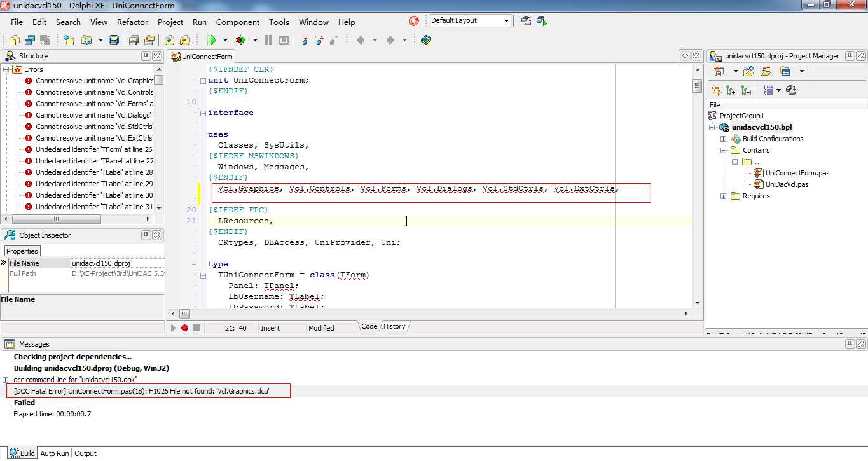Screen dimensions: 868x461
Task: Open the Refactor menu
Action: (x=132, y=22)
